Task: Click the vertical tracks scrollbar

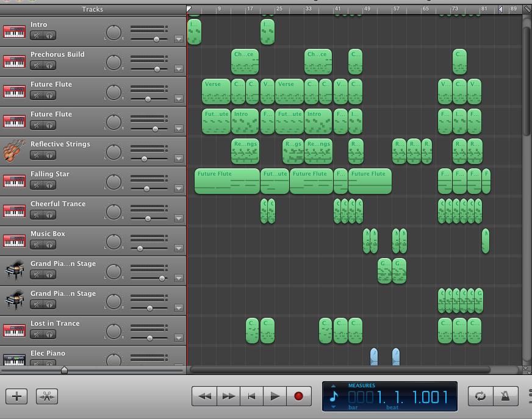Action: click(x=527, y=82)
